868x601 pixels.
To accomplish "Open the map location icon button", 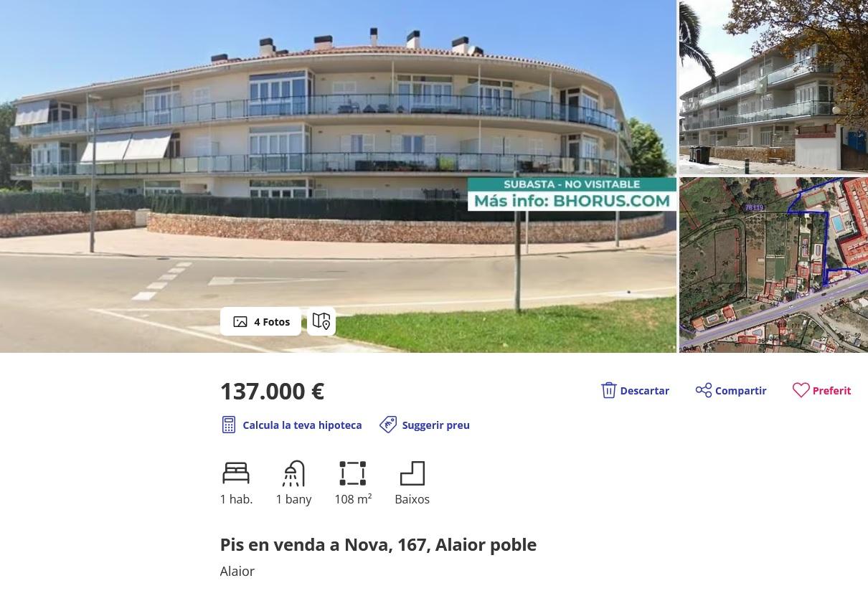I will pyautogui.click(x=321, y=321).
